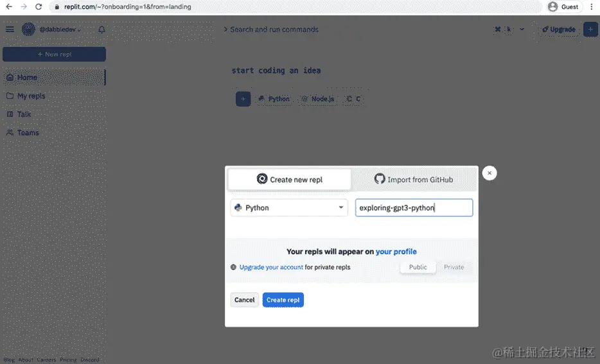The height and width of the screenshot is (364, 600).
Task: Open the About footer link
Action: click(26, 360)
